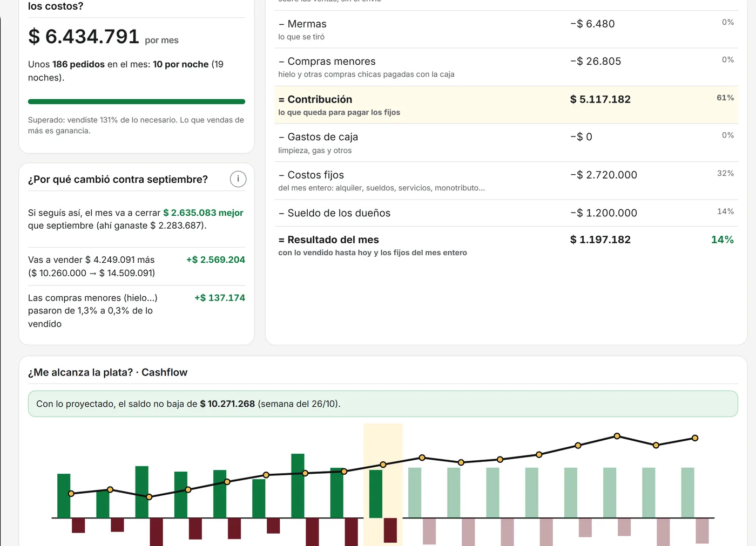
Task: Click the '−$ 26.805' amount
Action: (596, 62)
